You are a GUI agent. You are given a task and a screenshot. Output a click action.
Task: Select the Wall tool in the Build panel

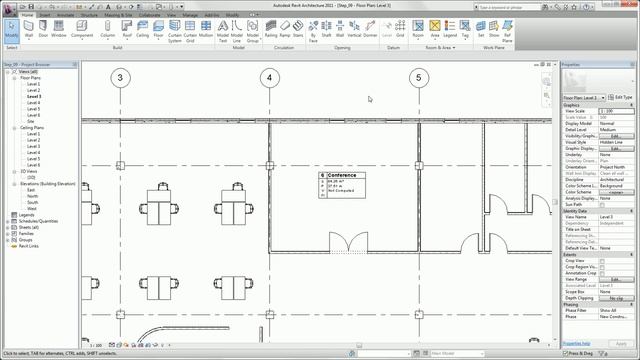[x=29, y=29]
